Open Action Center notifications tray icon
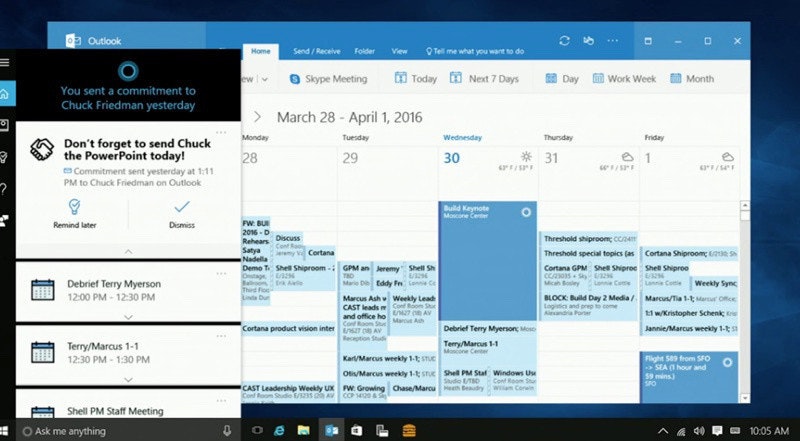 (717, 431)
